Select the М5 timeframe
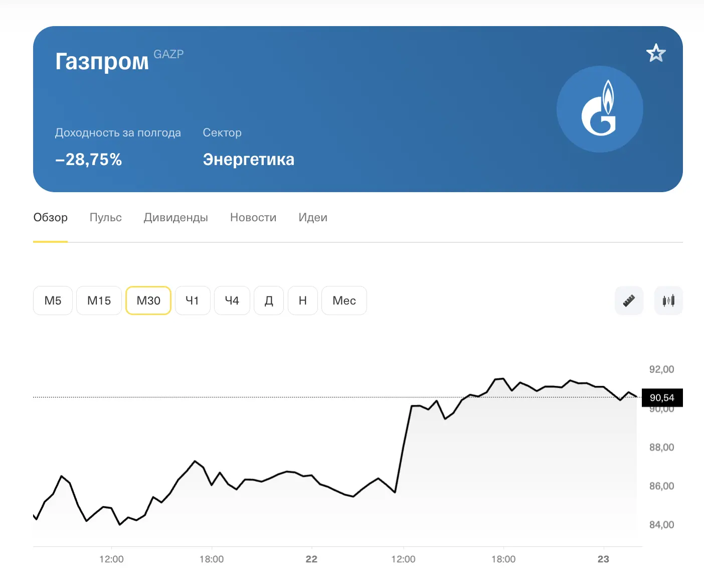 [53, 301]
